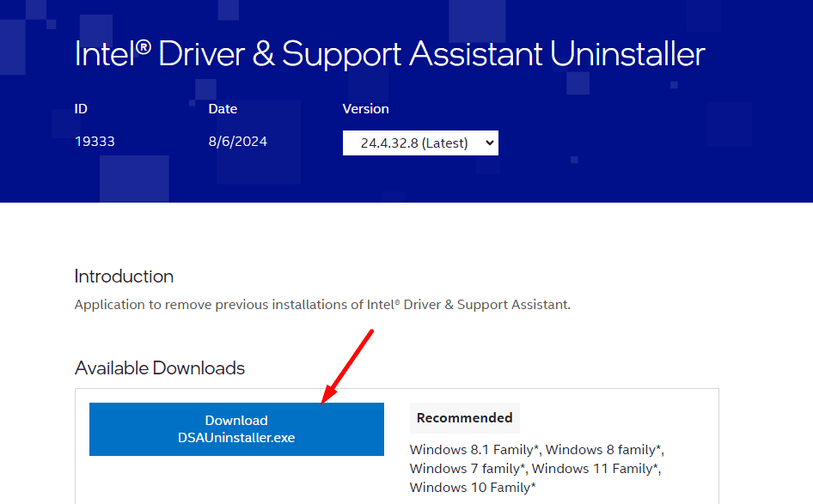Click the Windows 11 Family* text
Screen dimensions: 813x504
point(596,469)
